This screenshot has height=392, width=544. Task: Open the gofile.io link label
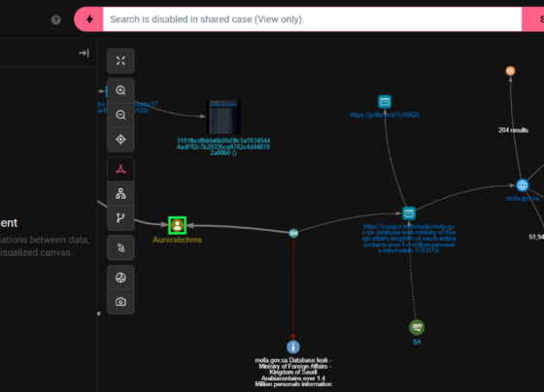click(x=385, y=114)
